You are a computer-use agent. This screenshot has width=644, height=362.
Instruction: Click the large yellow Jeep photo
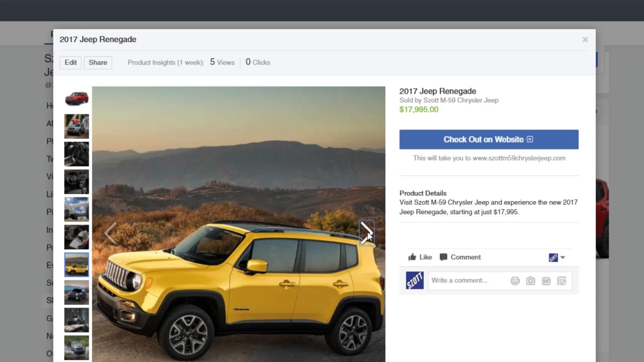[238, 224]
